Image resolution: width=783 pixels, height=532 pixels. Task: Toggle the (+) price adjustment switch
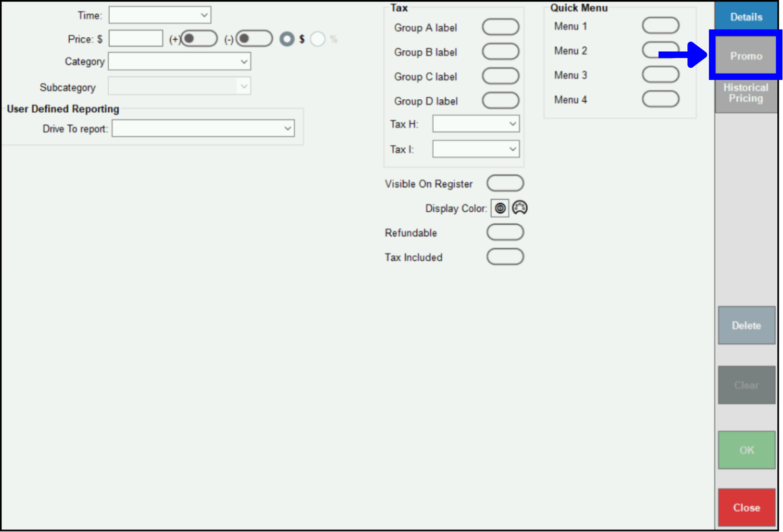pyautogui.click(x=199, y=38)
